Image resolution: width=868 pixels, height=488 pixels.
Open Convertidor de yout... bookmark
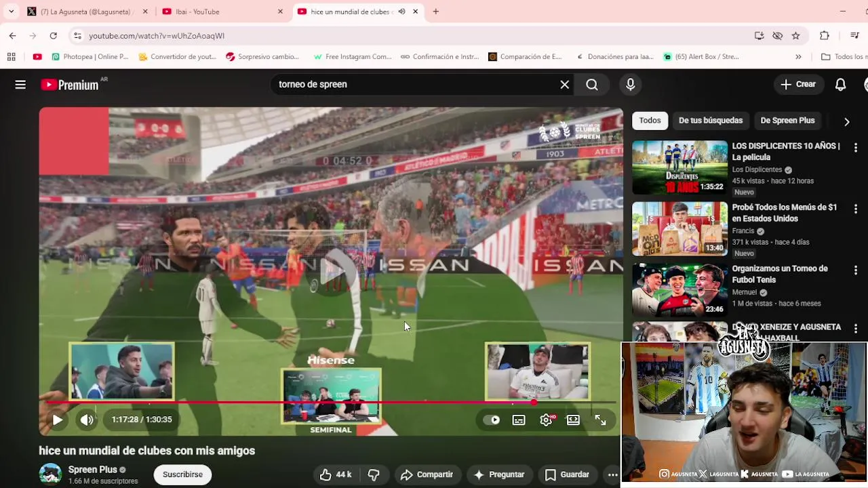point(177,57)
